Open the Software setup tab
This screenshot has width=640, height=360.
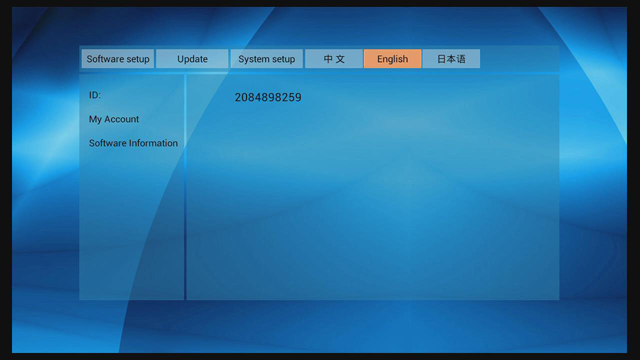click(118, 59)
